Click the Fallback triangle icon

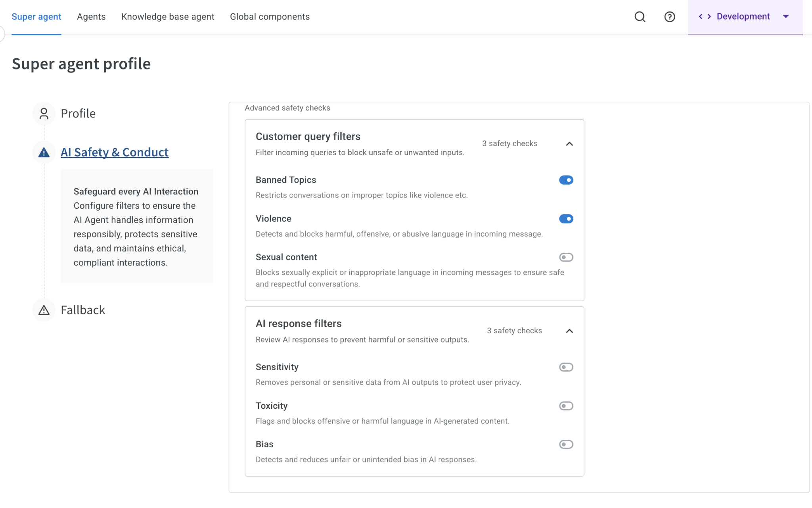coord(44,310)
